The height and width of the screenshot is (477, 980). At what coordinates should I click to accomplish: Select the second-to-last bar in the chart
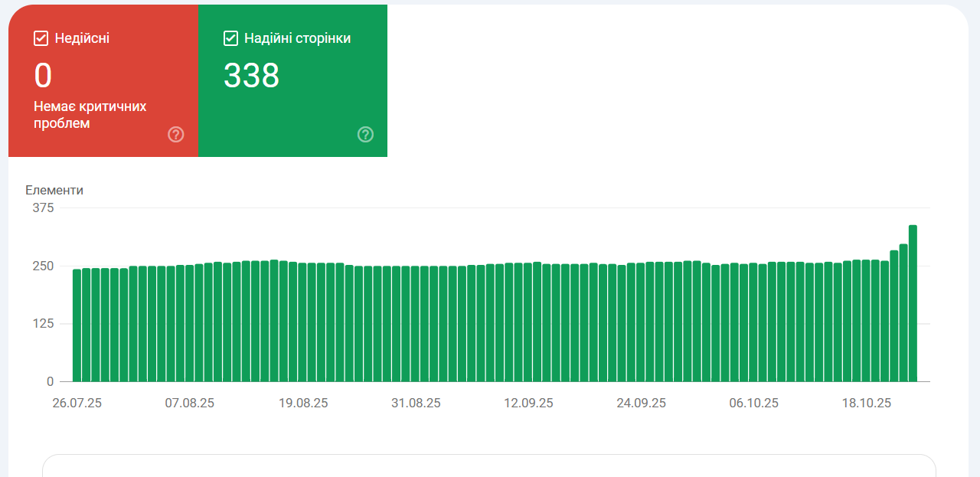tap(903, 312)
